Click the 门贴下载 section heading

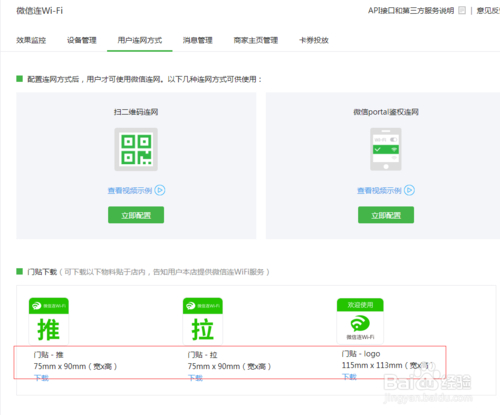(42, 272)
